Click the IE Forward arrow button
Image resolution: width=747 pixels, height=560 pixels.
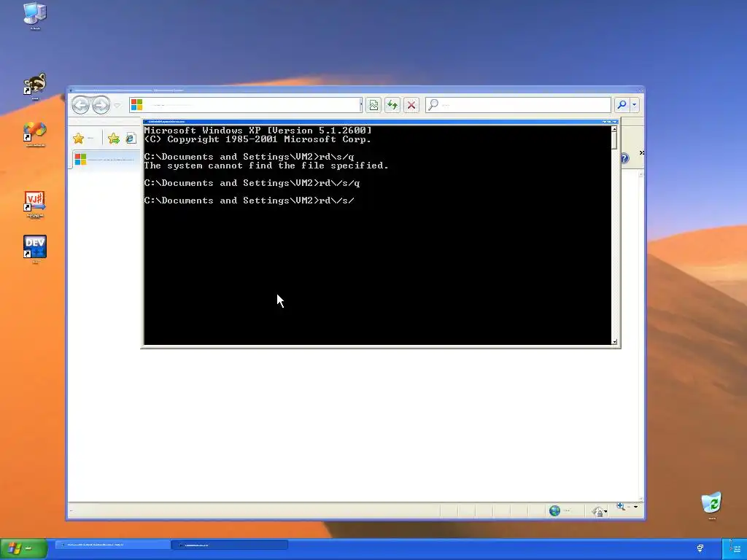(101, 105)
